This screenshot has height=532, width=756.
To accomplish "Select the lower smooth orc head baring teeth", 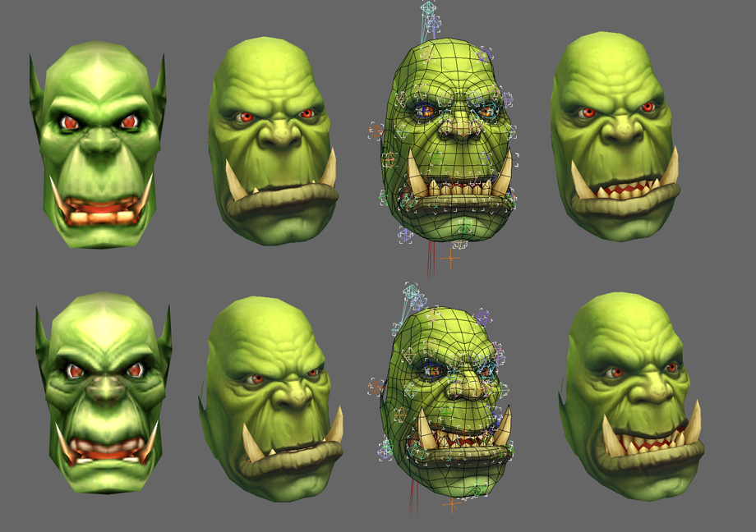I will [x=632, y=396].
